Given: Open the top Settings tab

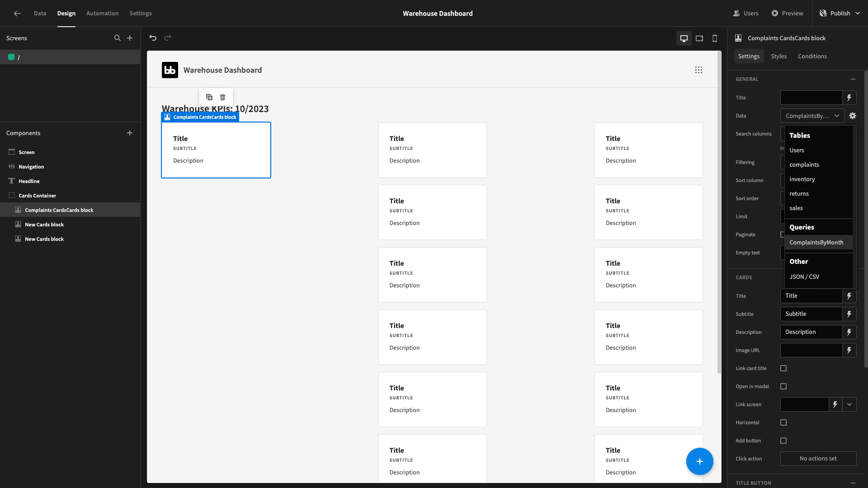Looking at the screenshot, I should (141, 14).
